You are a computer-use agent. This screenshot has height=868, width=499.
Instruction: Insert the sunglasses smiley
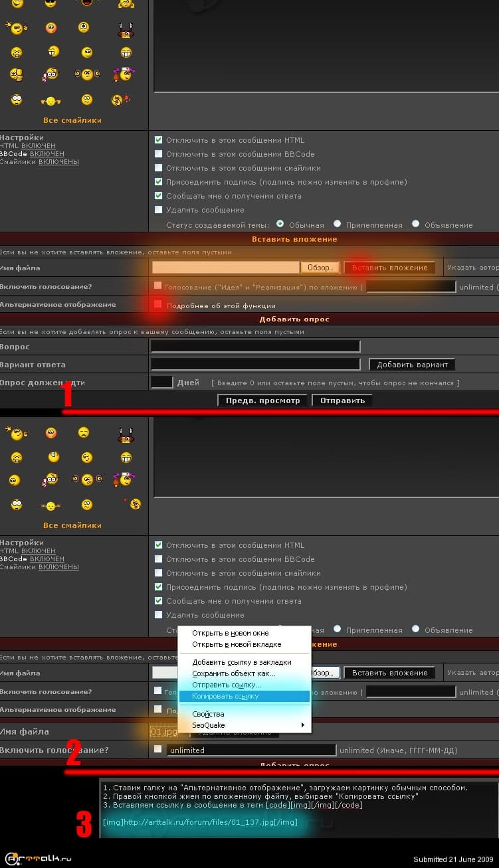(51, 3)
